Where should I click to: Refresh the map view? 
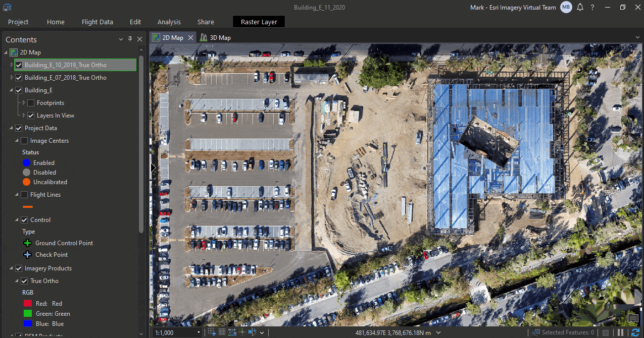pos(635,332)
